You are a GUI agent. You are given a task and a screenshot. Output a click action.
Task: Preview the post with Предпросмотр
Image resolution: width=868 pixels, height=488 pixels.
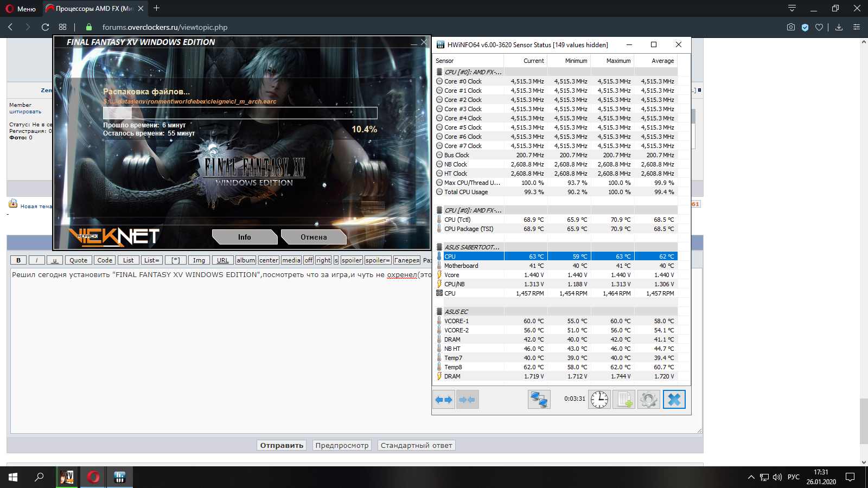342,445
